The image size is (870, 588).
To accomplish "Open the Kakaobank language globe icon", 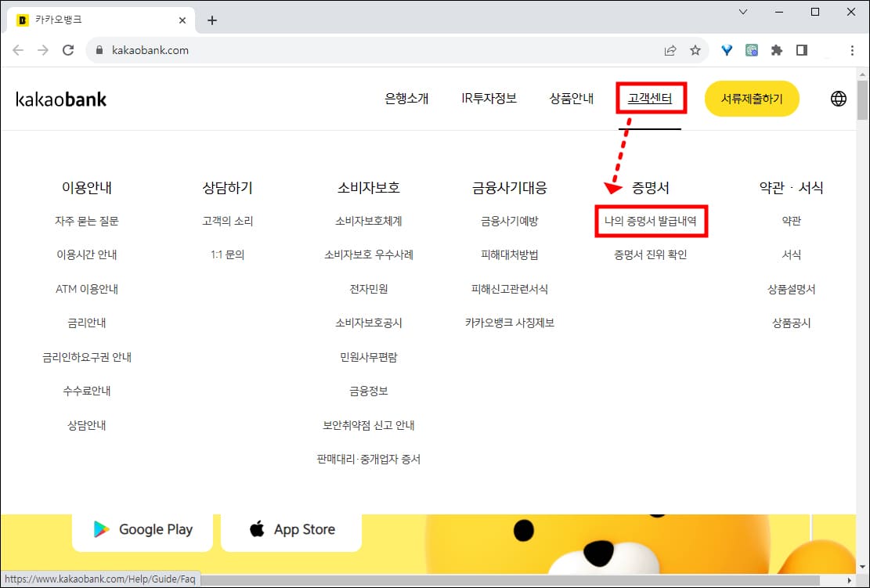I will (838, 99).
